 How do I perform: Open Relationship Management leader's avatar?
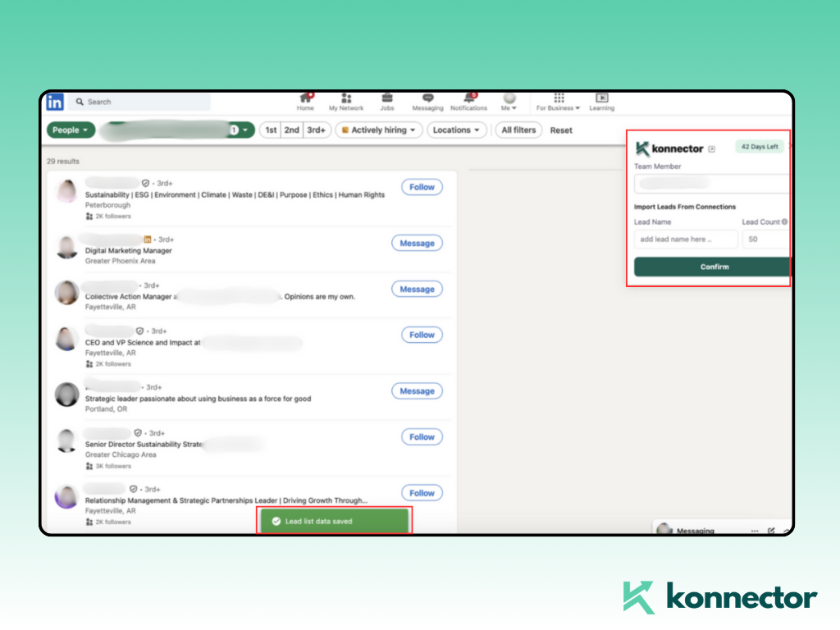(x=67, y=496)
